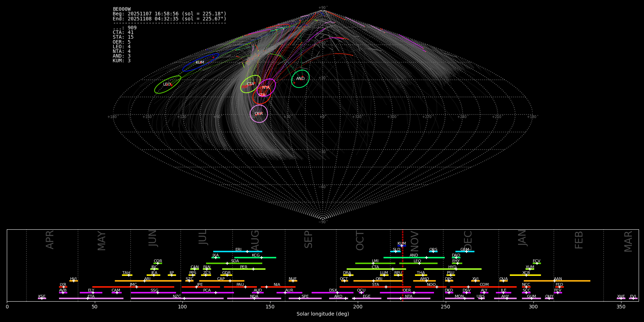644x322 pixels.
Task: Select the LEO radiant ellipse on sky map
Action: click(167, 85)
